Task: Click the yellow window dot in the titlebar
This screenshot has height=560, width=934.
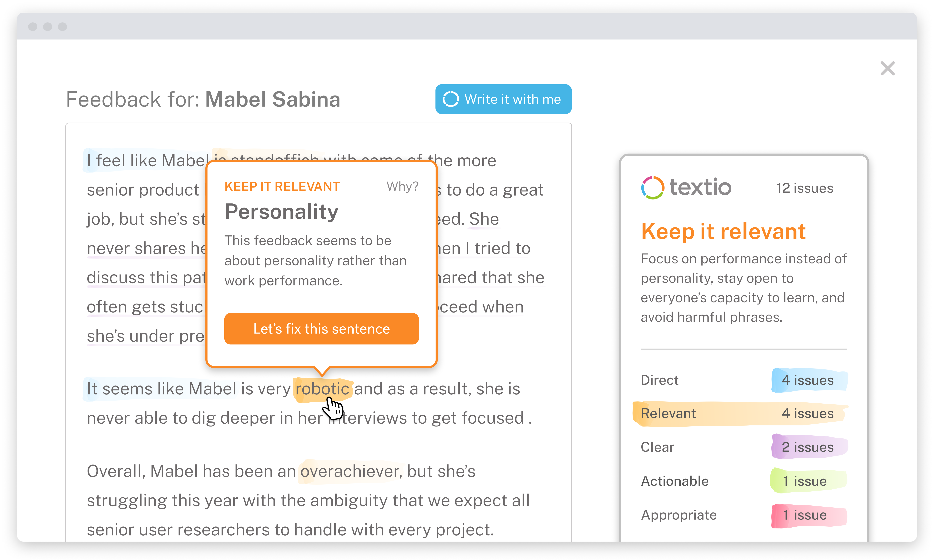Action: 48,27
